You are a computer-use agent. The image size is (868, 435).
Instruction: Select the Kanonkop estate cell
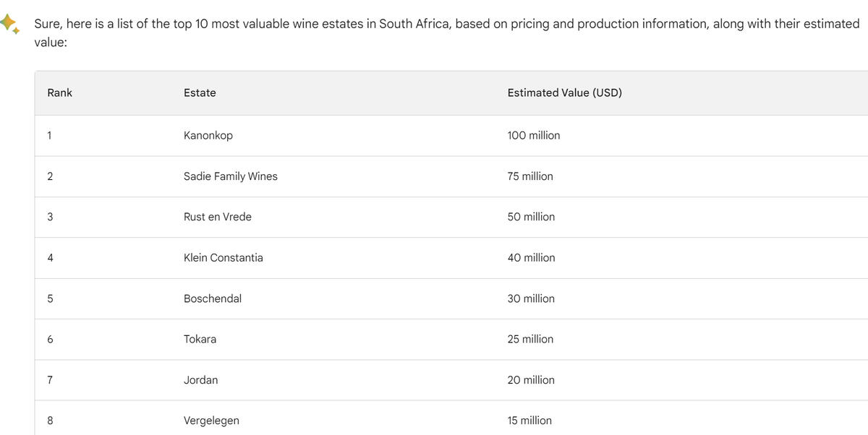(208, 135)
